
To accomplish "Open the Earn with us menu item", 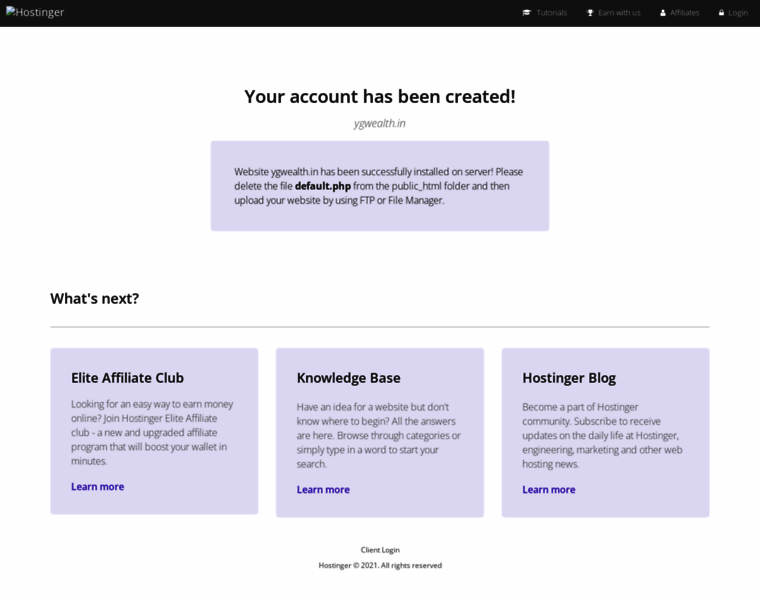I will pos(619,13).
